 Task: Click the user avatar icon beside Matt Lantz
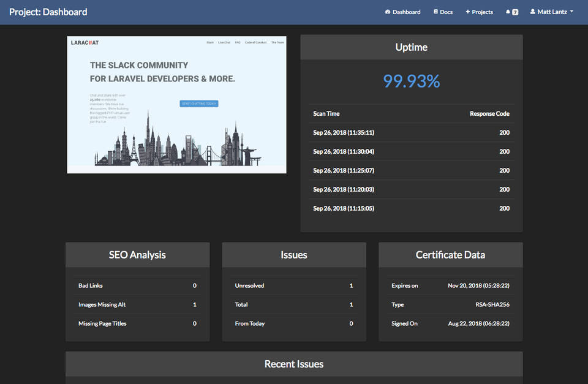pyautogui.click(x=532, y=12)
